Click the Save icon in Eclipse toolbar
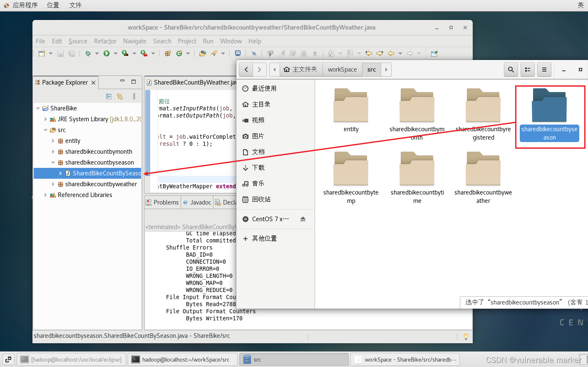The width and height of the screenshot is (588, 367). tap(60, 53)
